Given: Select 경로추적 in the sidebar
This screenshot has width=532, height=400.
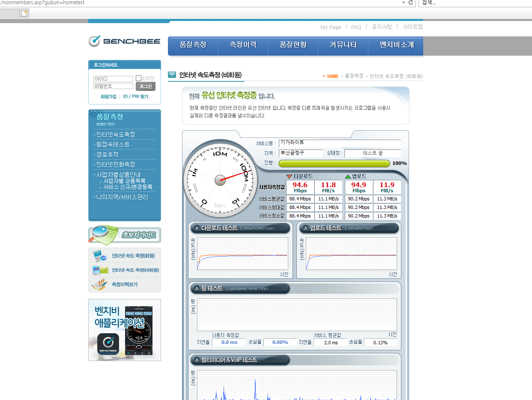Looking at the screenshot, I should (x=108, y=154).
